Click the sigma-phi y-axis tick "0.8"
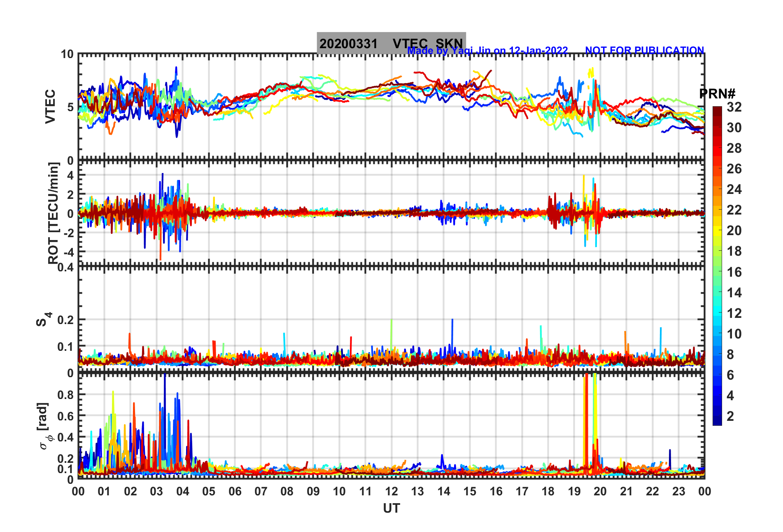Viewport: 783px width, 532px height. 65,394
